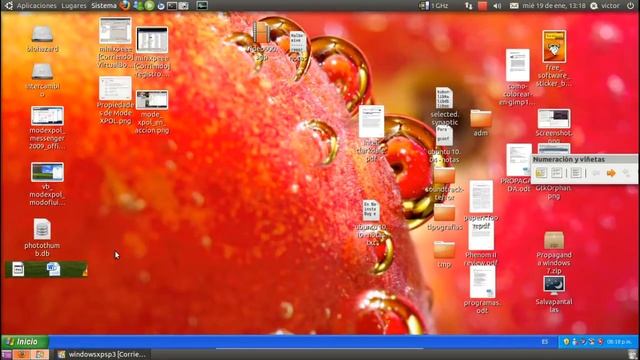Show the desktop using bottom-left panel button
The height and width of the screenshot is (360, 640).
click(6, 355)
